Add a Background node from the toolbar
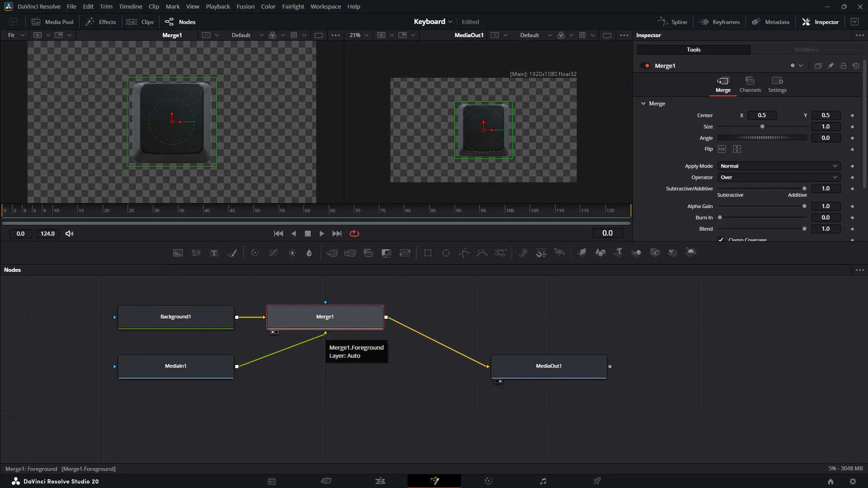The height and width of the screenshot is (488, 868). coord(178,253)
